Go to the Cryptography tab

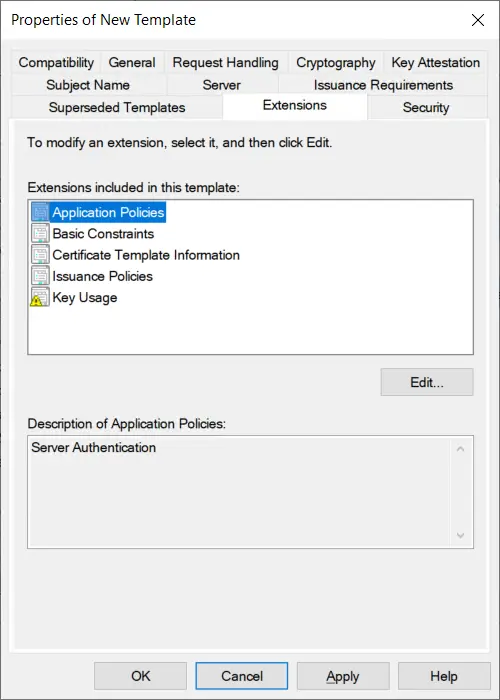[x=336, y=62]
